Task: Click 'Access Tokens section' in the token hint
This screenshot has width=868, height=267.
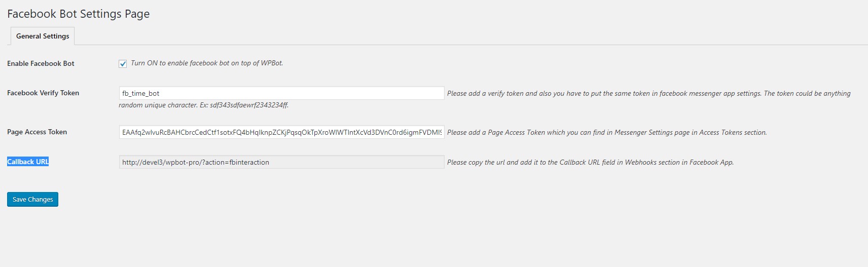Action: [733, 132]
